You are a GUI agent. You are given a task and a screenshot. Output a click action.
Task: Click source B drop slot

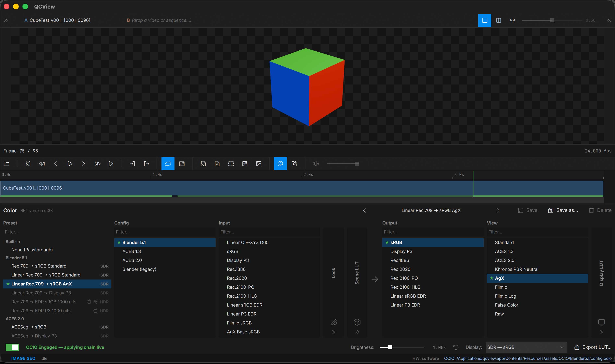[159, 20]
